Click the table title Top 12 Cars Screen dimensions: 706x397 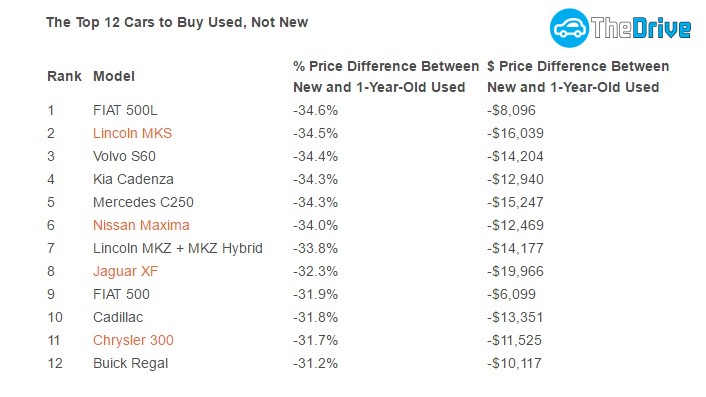(177, 22)
